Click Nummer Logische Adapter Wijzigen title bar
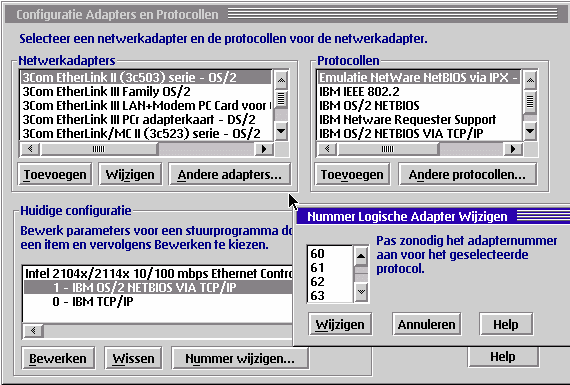Image resolution: width=570 pixels, height=385 pixels. 433,216
